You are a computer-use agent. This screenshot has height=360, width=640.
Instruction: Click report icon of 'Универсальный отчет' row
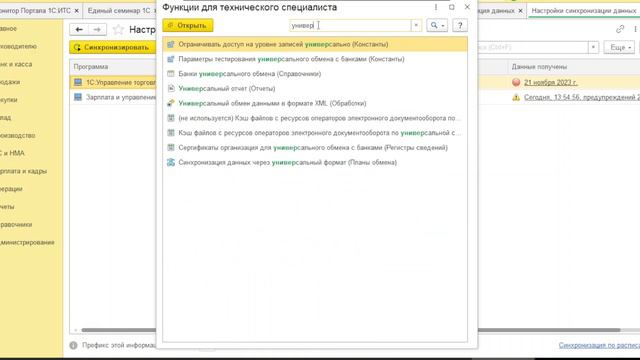(171, 88)
